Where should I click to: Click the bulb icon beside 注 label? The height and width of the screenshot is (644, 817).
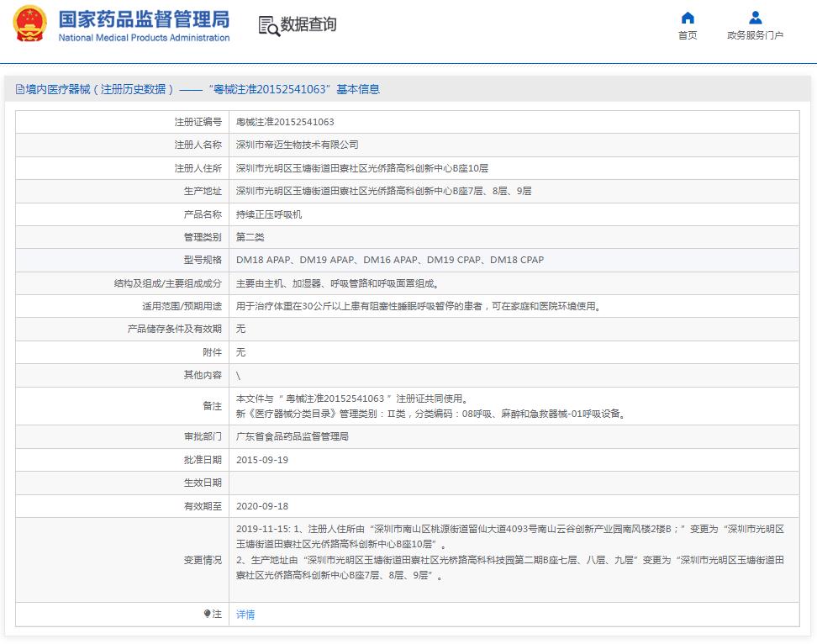tap(207, 615)
